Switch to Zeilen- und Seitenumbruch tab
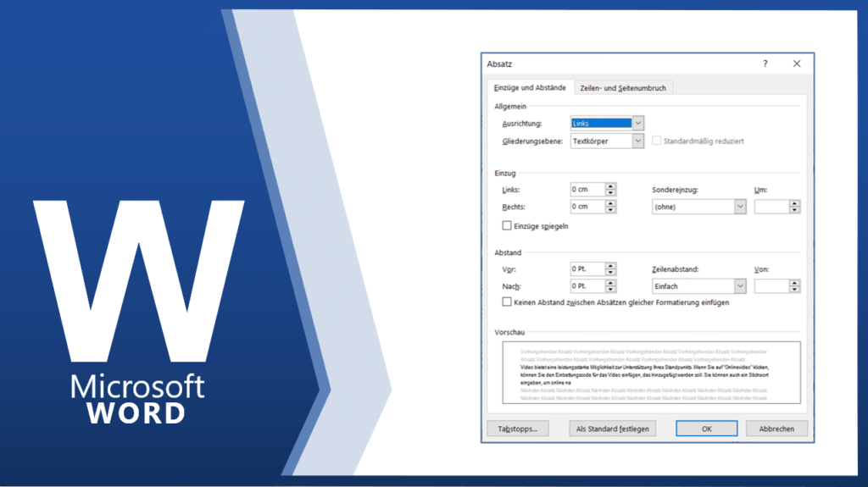The image size is (868, 487). [x=623, y=88]
